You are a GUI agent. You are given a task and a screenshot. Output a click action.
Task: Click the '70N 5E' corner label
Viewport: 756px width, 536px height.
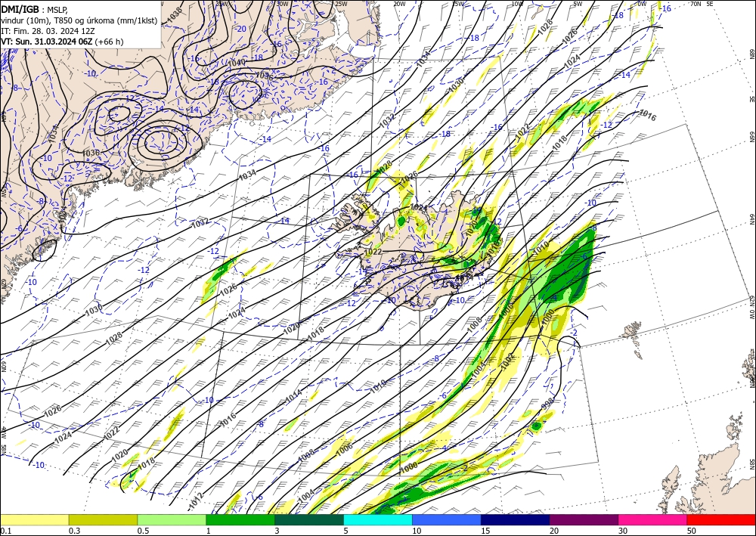click(702, 4)
